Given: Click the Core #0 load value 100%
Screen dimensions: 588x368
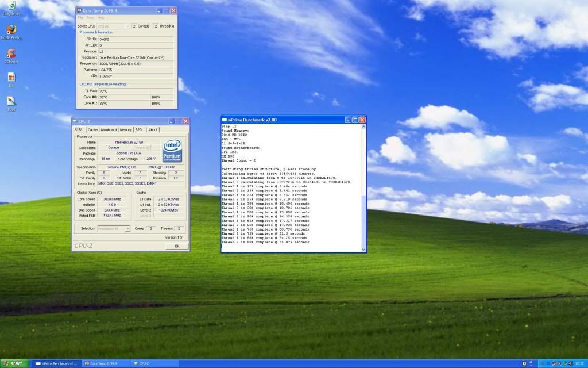Looking at the screenshot, I should 163,97.
